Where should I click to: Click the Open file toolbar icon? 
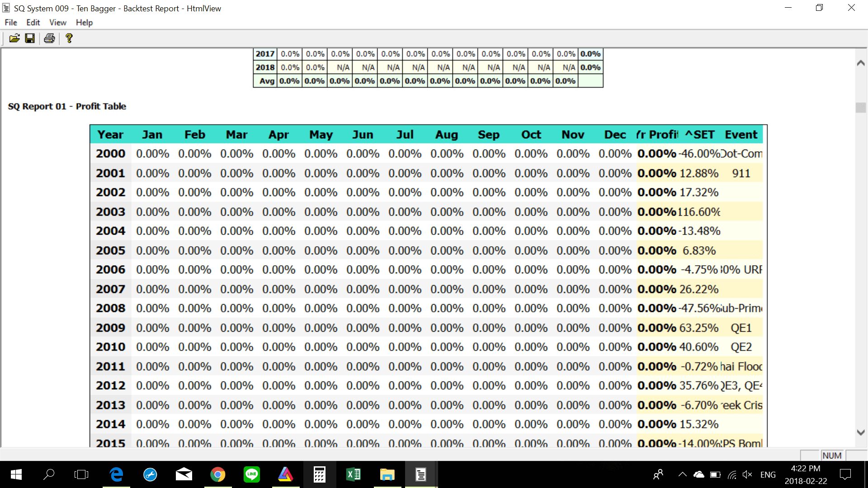coord(14,38)
